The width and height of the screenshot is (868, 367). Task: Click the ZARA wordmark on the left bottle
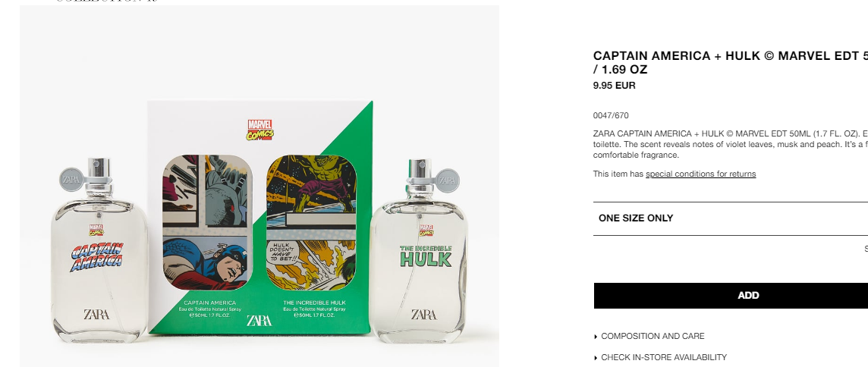tap(96, 315)
